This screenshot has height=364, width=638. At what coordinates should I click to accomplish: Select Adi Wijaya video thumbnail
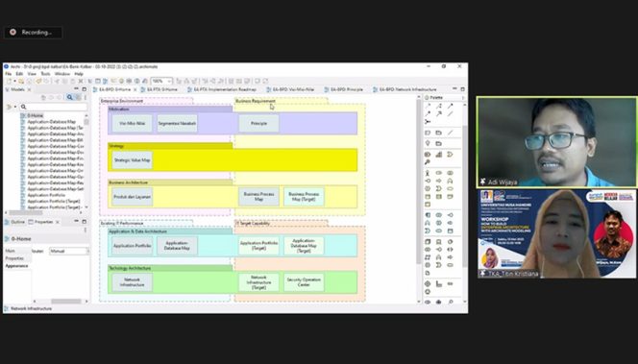tap(556, 142)
